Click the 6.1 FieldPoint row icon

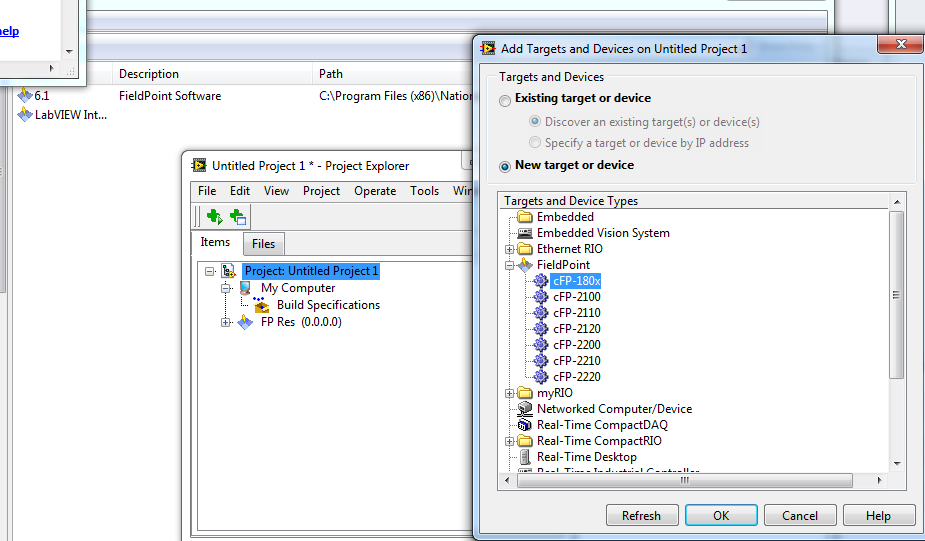coord(25,95)
